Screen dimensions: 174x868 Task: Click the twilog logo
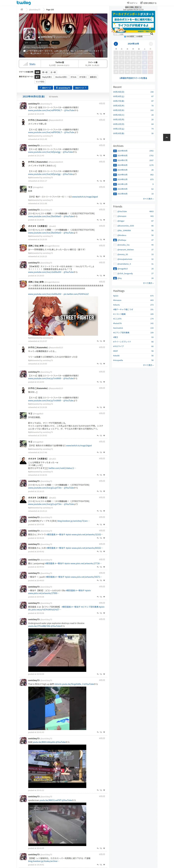pyautogui.click(x=24, y=3)
